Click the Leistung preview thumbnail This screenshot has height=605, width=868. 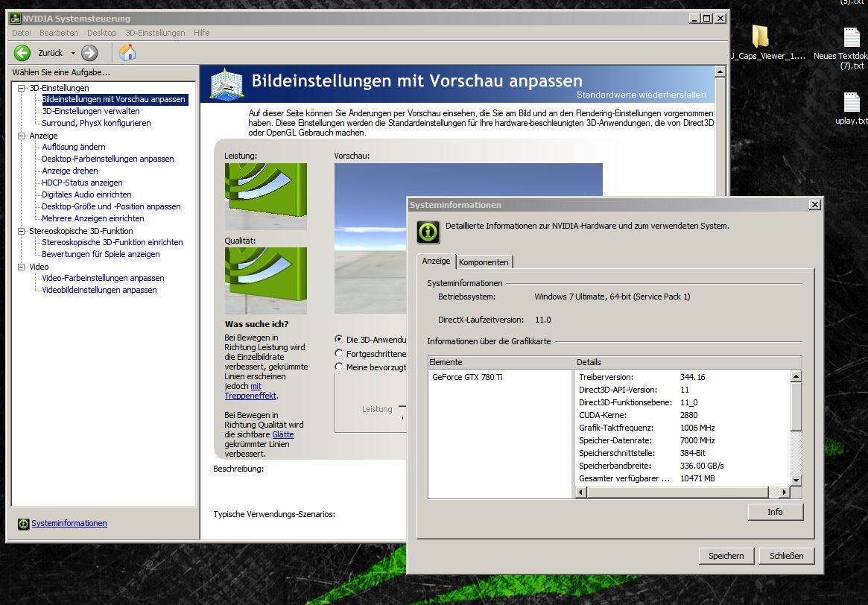(266, 196)
